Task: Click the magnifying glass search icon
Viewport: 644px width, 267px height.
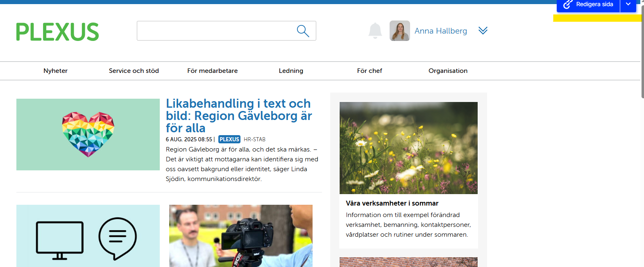Action: tap(303, 31)
